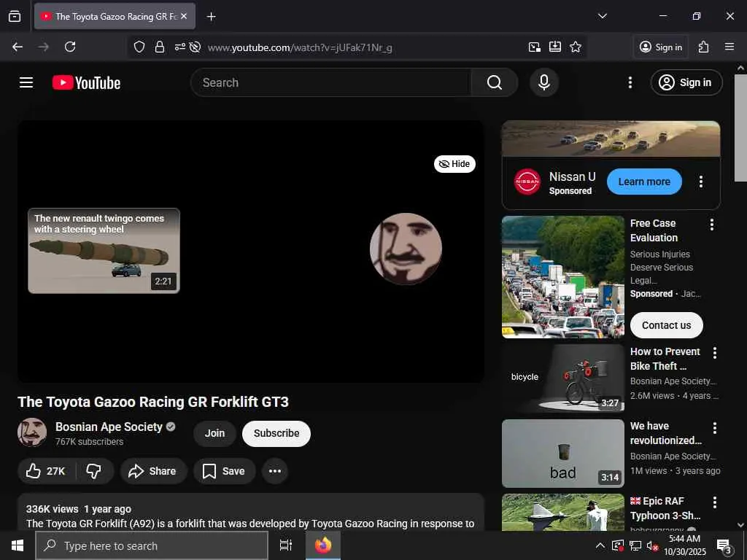Image resolution: width=747 pixels, height=560 pixels.
Task: Click the Contact us button
Action: [666, 325]
